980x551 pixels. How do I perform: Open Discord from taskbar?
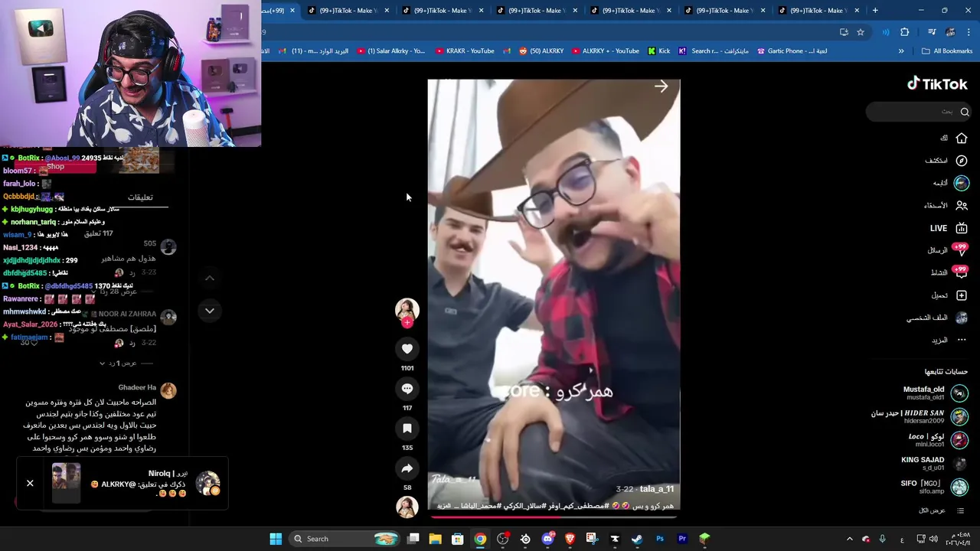point(547,539)
